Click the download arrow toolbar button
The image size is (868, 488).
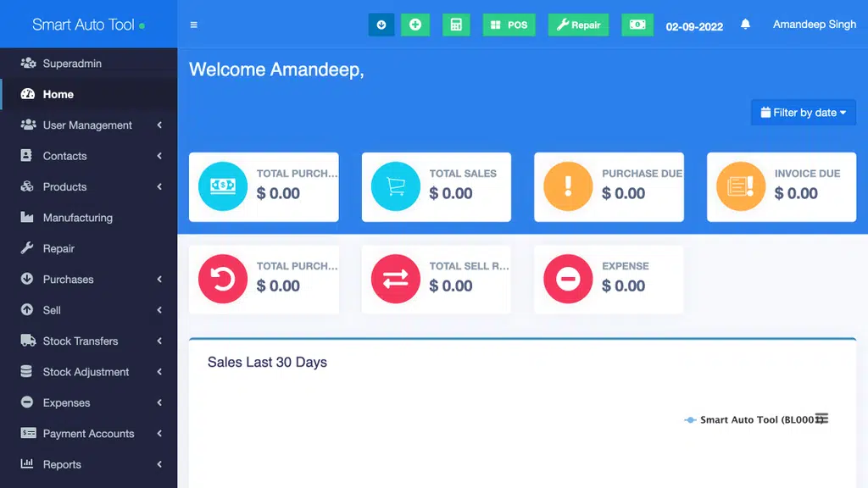(381, 25)
